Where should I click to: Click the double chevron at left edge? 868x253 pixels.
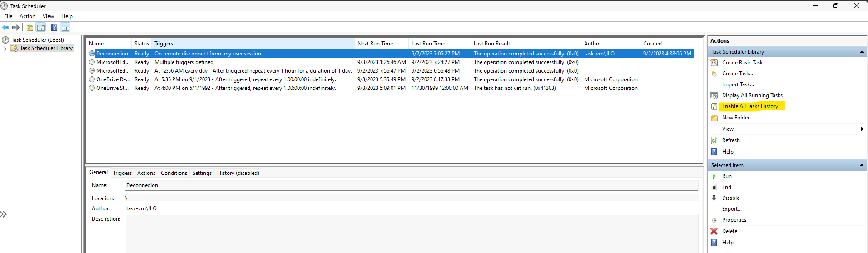(x=4, y=214)
